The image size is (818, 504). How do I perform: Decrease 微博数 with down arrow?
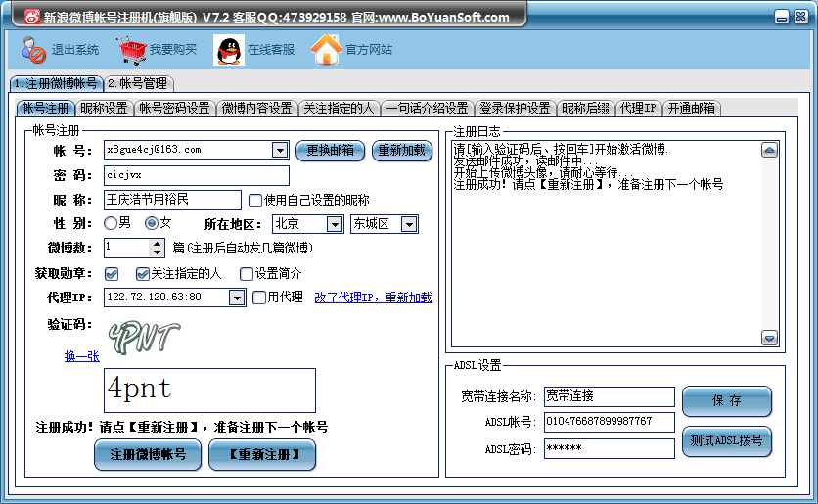point(157,252)
